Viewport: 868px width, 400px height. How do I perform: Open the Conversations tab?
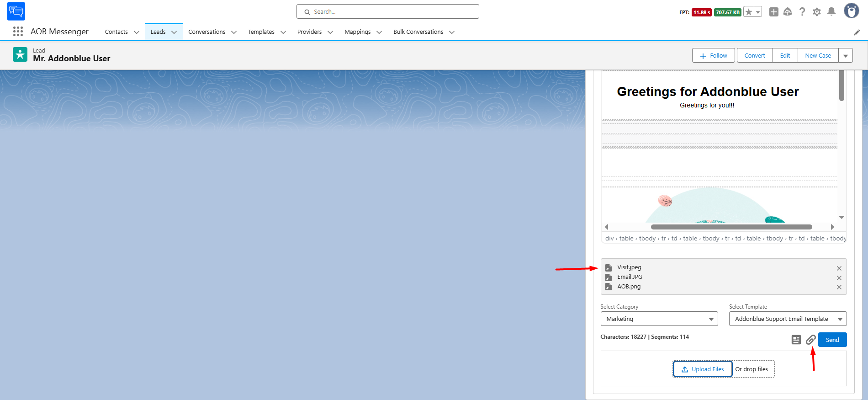[206, 32]
